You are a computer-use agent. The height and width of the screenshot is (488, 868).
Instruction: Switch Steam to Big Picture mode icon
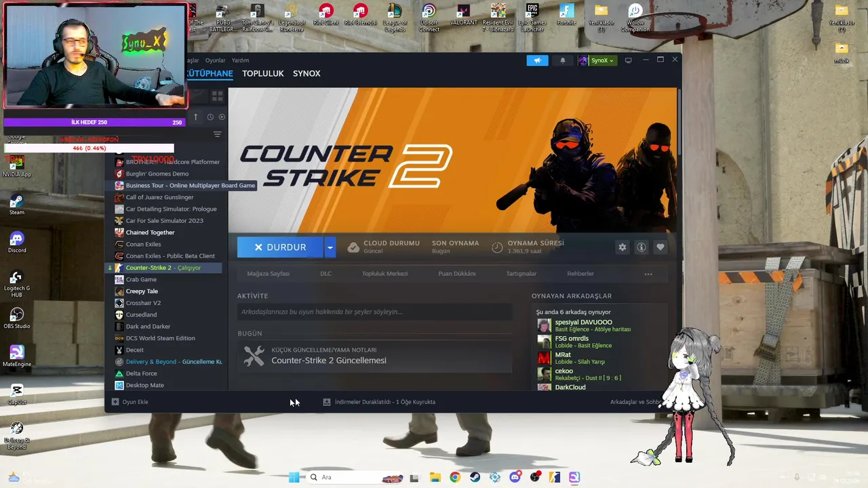pos(628,60)
